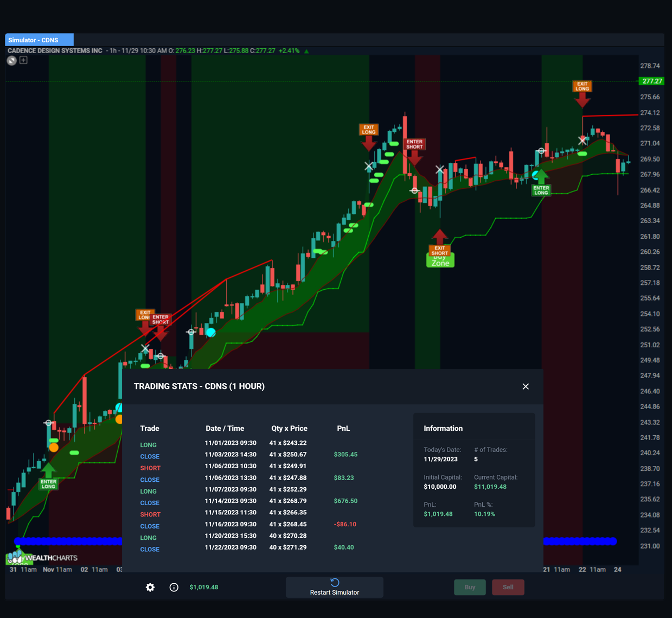
Task: Click the Current Capital value $11,019.48
Action: [490, 487]
